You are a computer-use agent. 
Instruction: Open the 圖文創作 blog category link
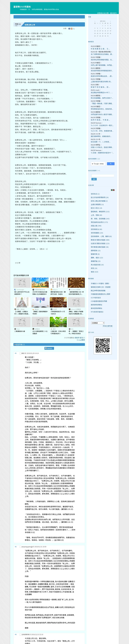click(114, 13)
